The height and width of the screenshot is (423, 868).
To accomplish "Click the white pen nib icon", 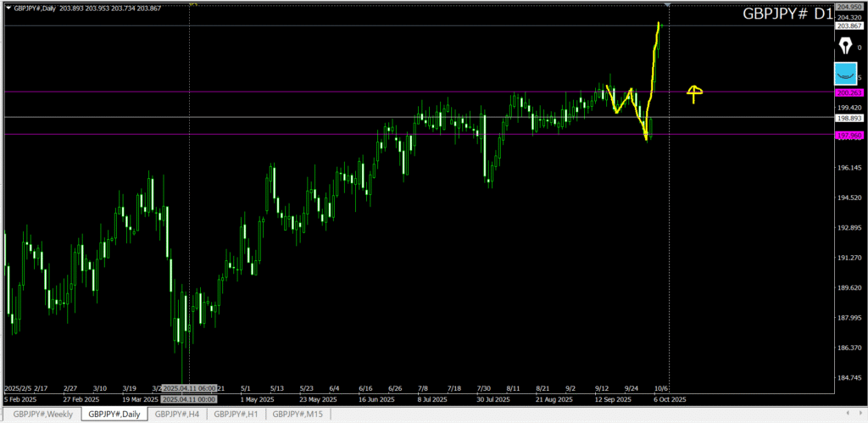I will (845, 46).
